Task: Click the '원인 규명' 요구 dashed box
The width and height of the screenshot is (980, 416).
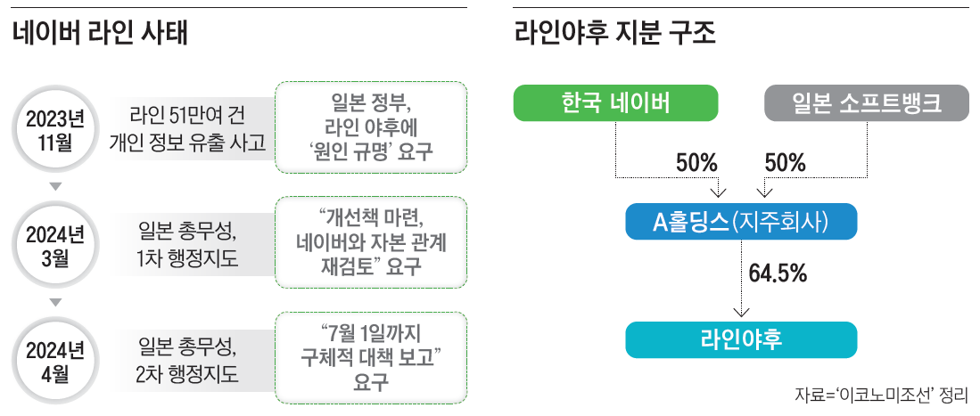Action: click(x=370, y=126)
